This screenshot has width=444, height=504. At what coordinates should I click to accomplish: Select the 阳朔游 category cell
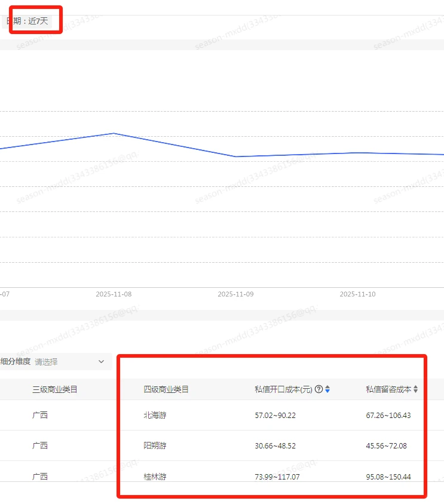point(155,446)
